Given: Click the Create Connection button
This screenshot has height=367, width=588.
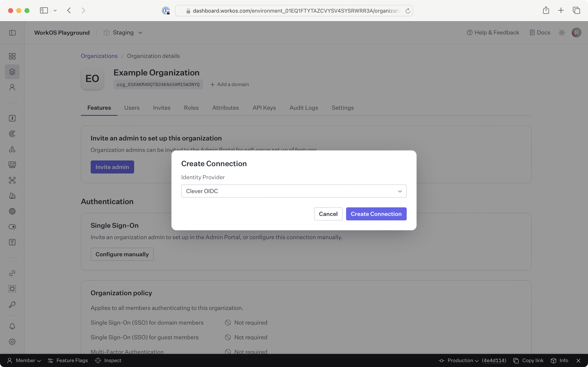Looking at the screenshot, I should 376,214.
